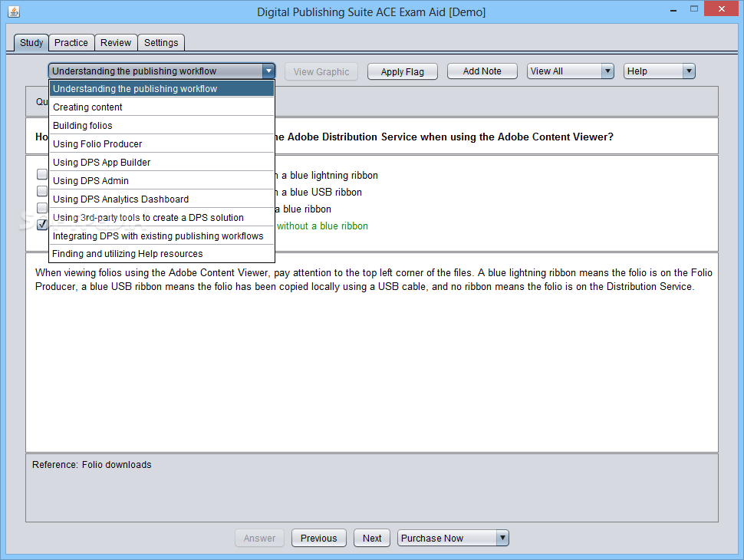Click the disabled View Graphic button
Screen dimensions: 744x560
click(321, 71)
